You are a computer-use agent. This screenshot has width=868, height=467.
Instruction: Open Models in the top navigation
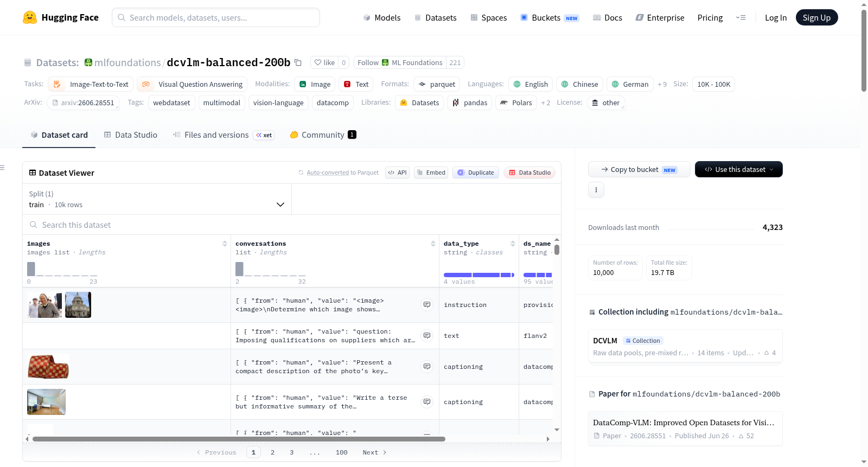coord(382,17)
